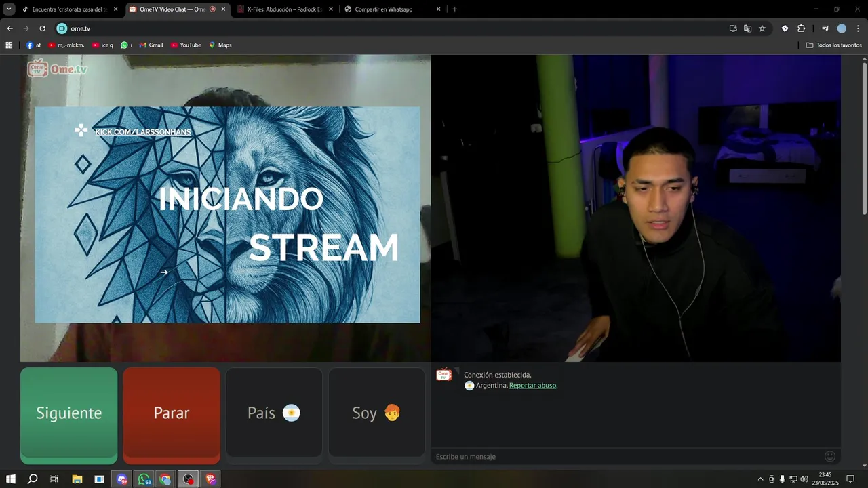Open WhatsApp from the taskbar
Screen dimensions: 868x488
pos(144,479)
